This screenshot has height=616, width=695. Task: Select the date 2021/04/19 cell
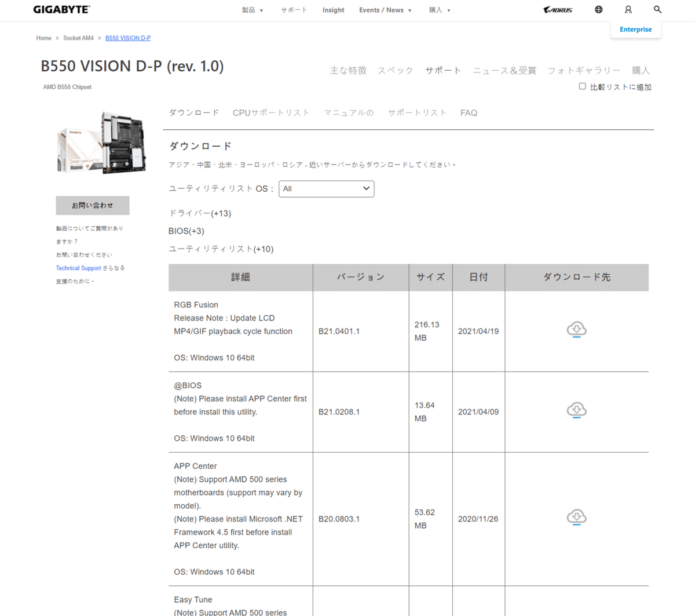click(478, 331)
